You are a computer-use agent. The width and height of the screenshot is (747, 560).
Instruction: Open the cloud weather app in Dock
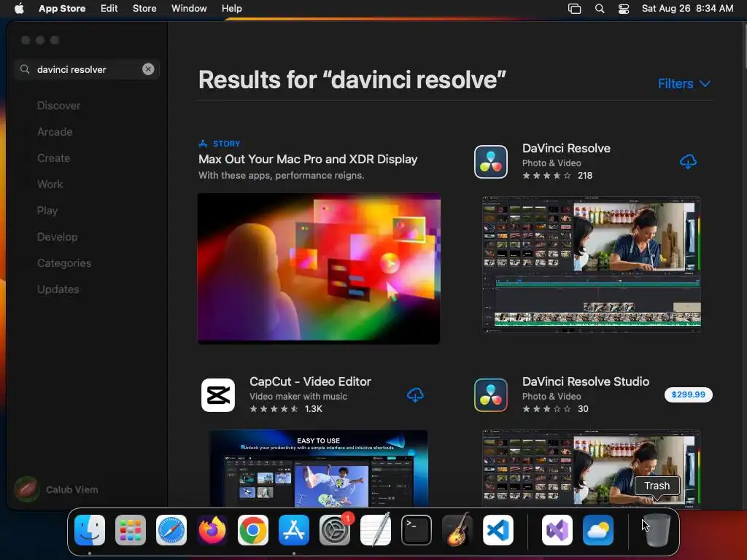coord(598,530)
